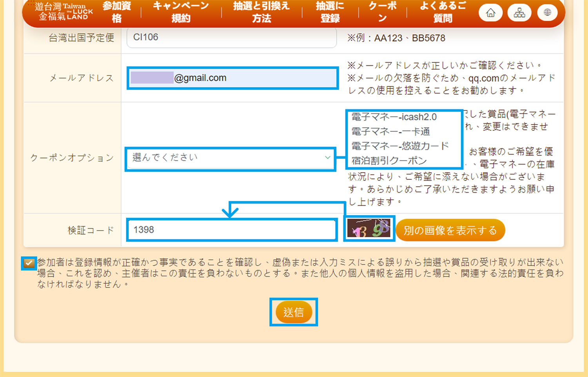
Task: Open the sitemap icon button
Action: (519, 13)
